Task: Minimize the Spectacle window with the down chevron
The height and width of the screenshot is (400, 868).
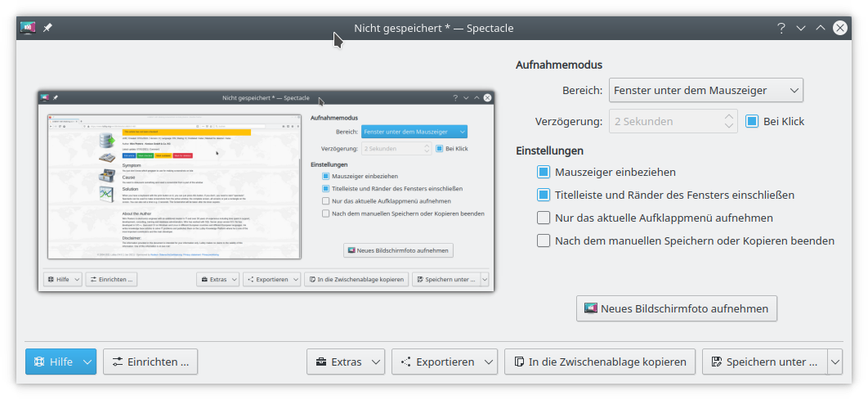Action: pos(800,28)
